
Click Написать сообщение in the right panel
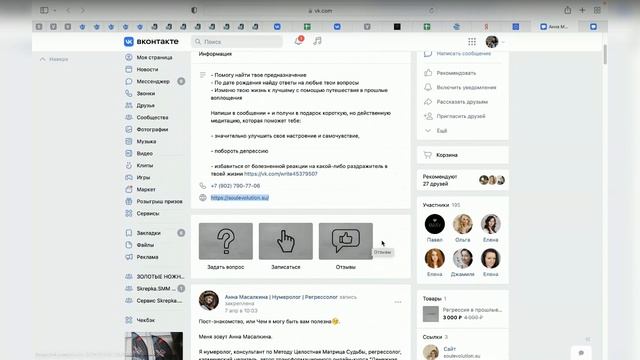tap(463, 53)
